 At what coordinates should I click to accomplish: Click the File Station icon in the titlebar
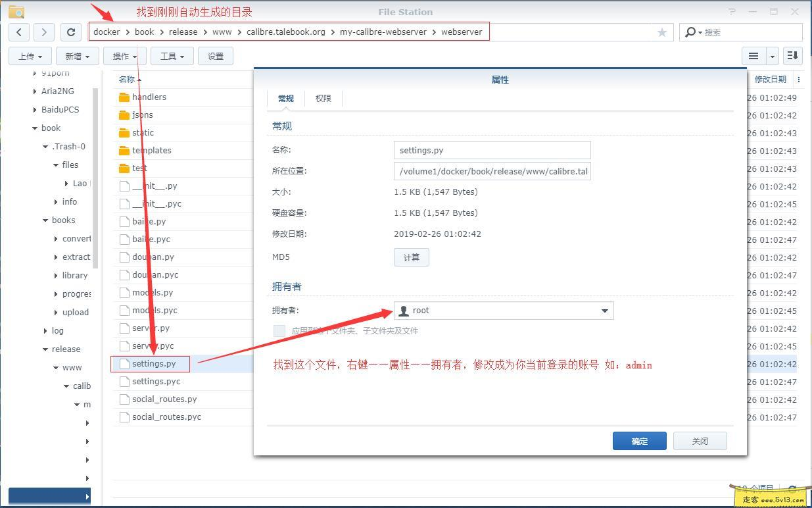click(16, 11)
